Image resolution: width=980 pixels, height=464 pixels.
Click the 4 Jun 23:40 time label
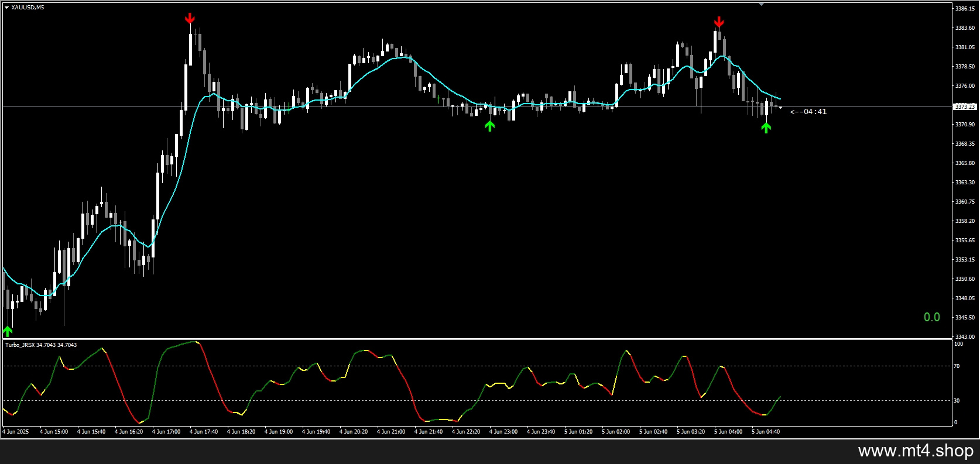click(541, 432)
